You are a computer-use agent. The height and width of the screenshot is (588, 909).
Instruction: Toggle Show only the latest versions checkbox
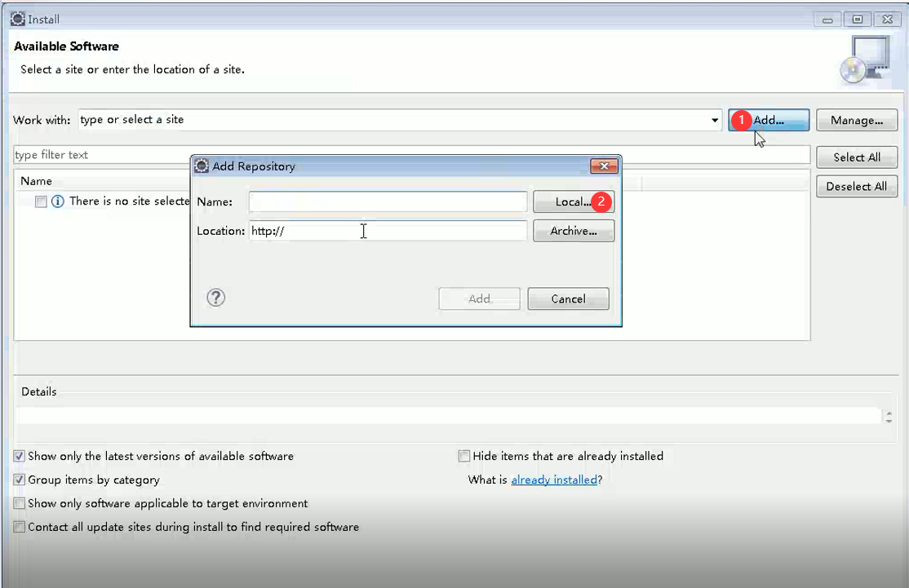(19, 456)
